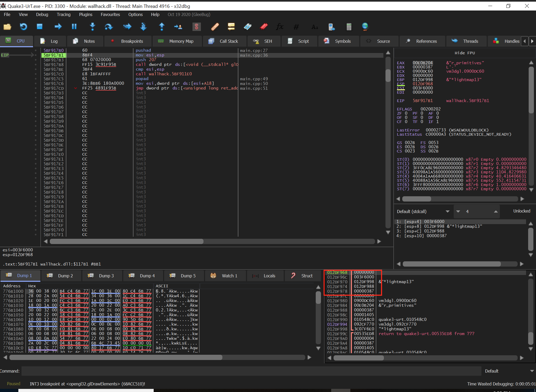Screen dimensions: 536x392
Task: Click the Variables hash icon
Action: [296, 27]
